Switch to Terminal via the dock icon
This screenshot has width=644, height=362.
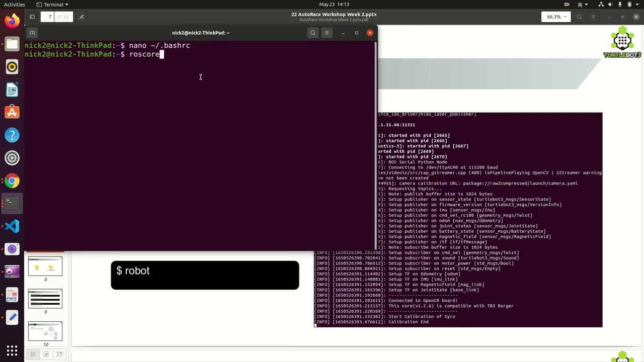(12, 204)
